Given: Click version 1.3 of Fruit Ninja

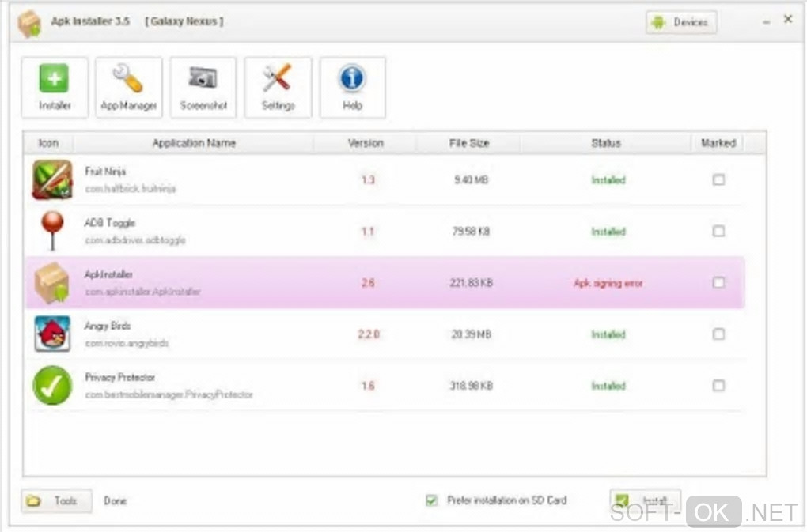Looking at the screenshot, I should (x=368, y=180).
